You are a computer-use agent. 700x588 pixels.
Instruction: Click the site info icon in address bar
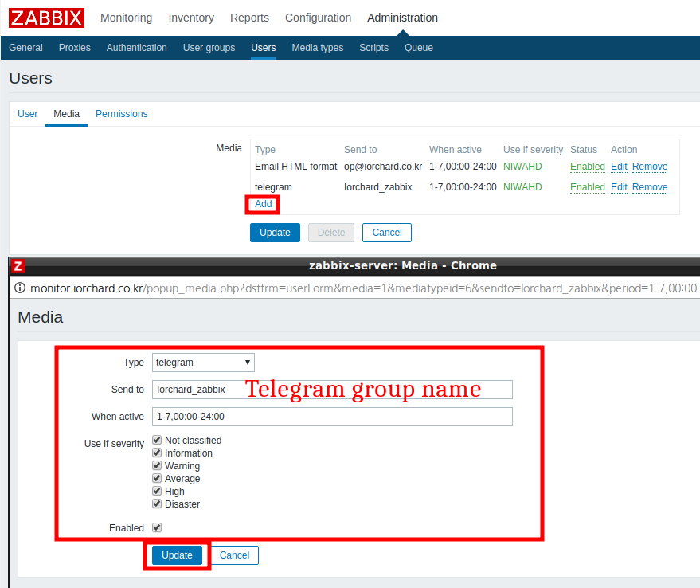(x=20, y=288)
